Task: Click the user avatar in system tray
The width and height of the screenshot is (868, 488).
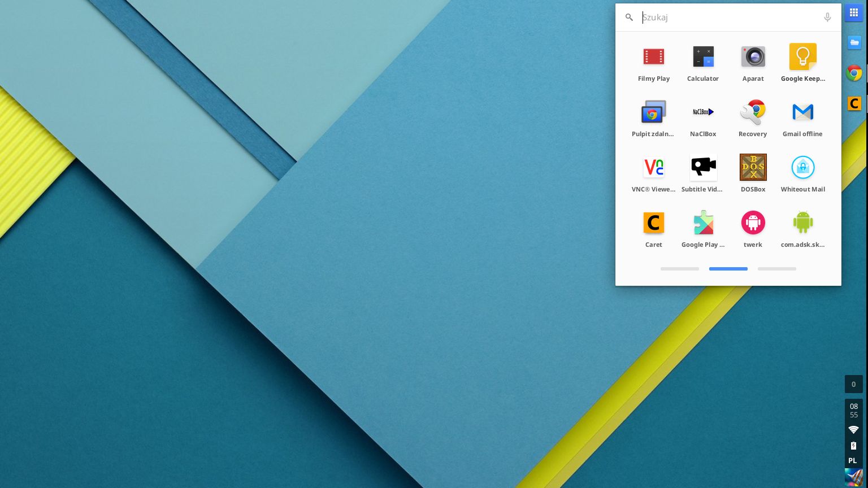Action: coord(854,477)
